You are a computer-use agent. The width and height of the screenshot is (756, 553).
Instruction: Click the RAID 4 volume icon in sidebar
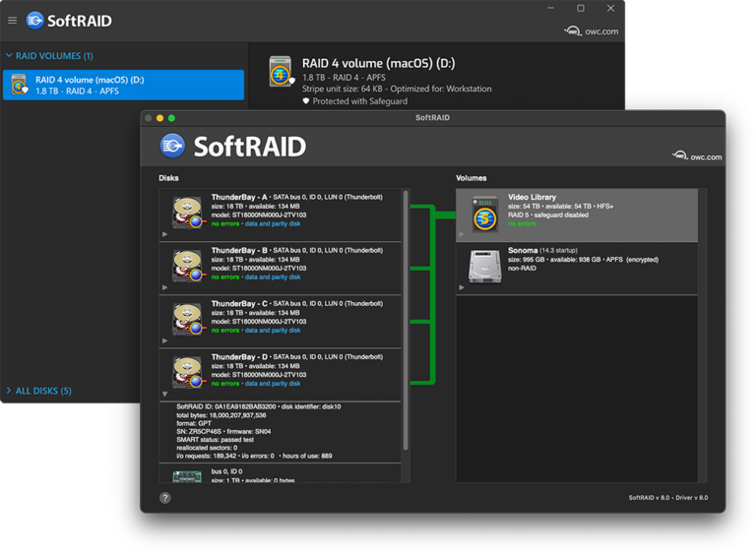point(20,85)
